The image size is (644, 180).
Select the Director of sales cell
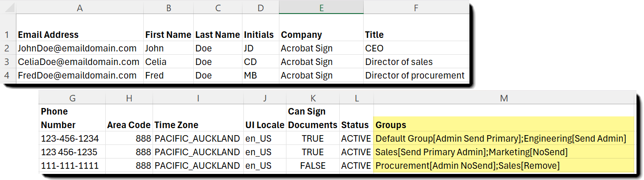pos(416,62)
